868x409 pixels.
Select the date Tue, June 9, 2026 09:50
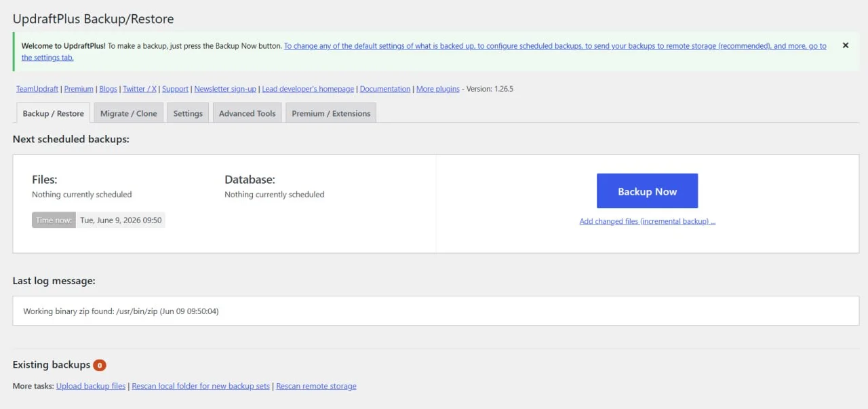(121, 220)
